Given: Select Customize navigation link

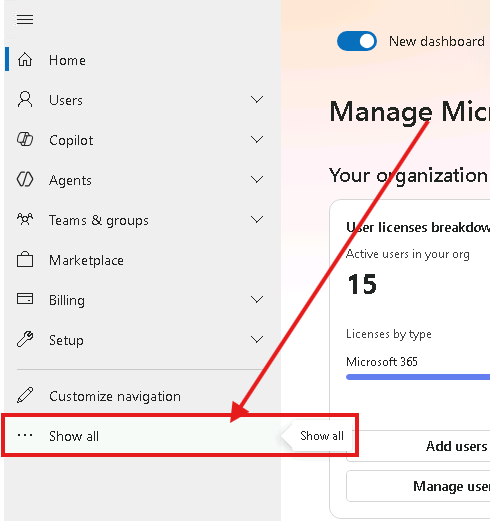Looking at the screenshot, I should coord(143,396).
